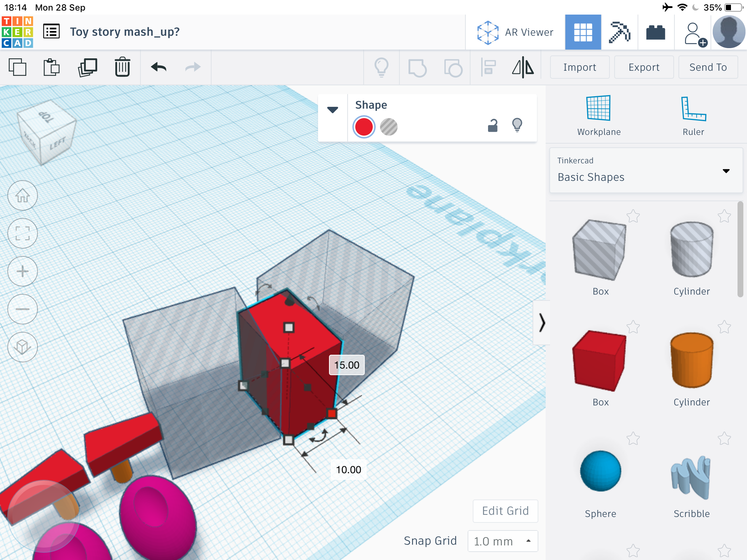Click the Show all lightbulb icon
The height and width of the screenshot is (560, 747).
pyautogui.click(x=382, y=67)
